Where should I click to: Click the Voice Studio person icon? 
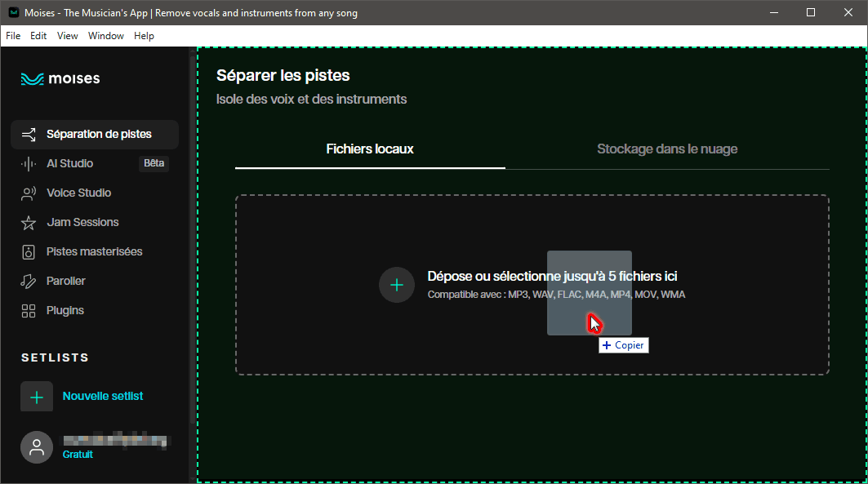point(29,193)
